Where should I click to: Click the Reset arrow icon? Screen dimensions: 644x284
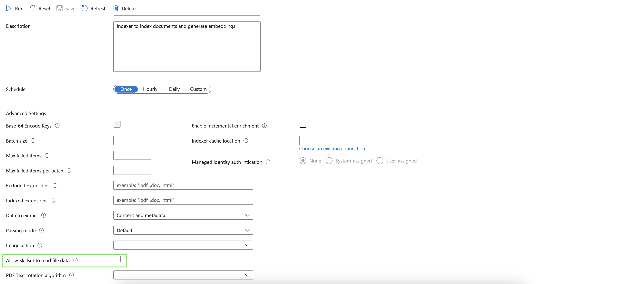click(33, 8)
